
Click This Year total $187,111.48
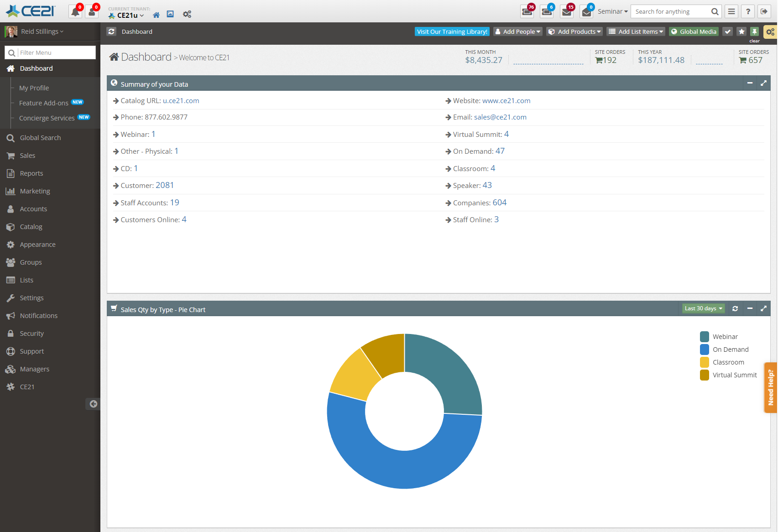coord(661,60)
